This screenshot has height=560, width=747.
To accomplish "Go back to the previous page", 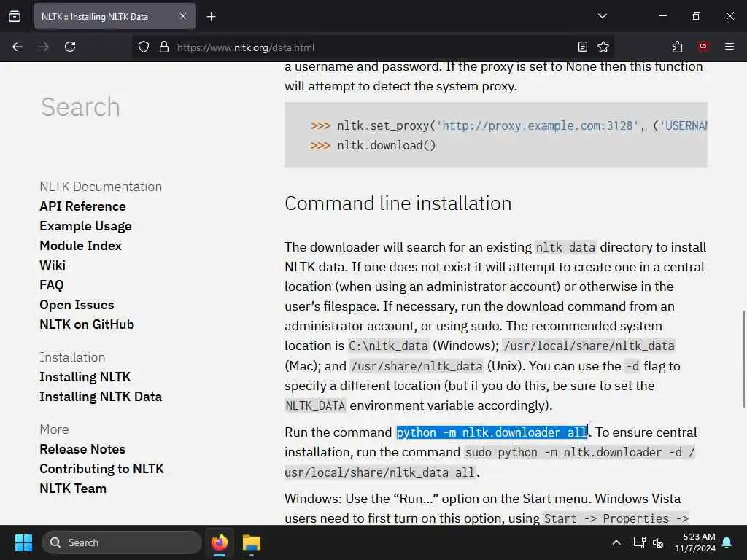I will [x=18, y=47].
